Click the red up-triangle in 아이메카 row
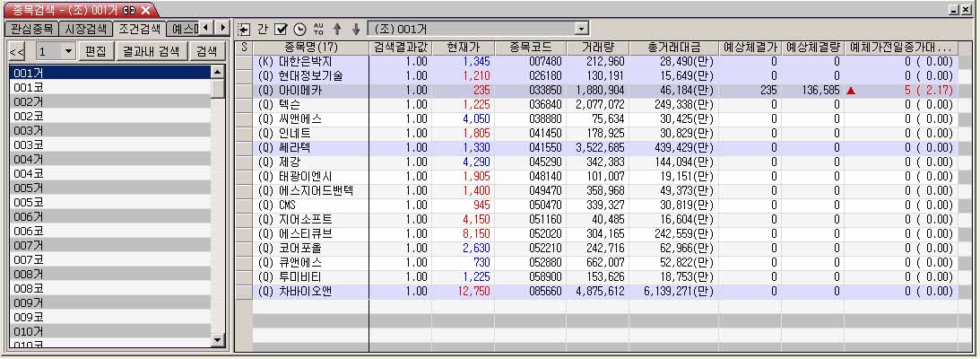The width and height of the screenshot is (980, 359). coord(851,91)
